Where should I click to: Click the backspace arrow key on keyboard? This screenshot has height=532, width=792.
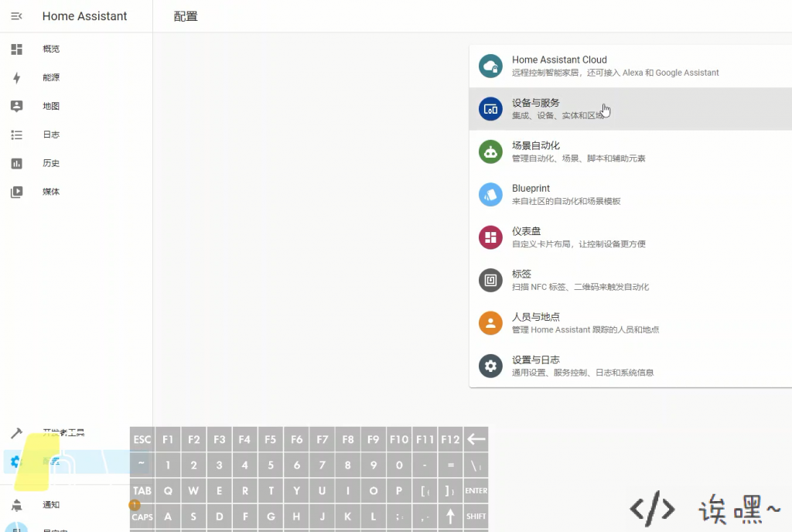tap(476, 440)
